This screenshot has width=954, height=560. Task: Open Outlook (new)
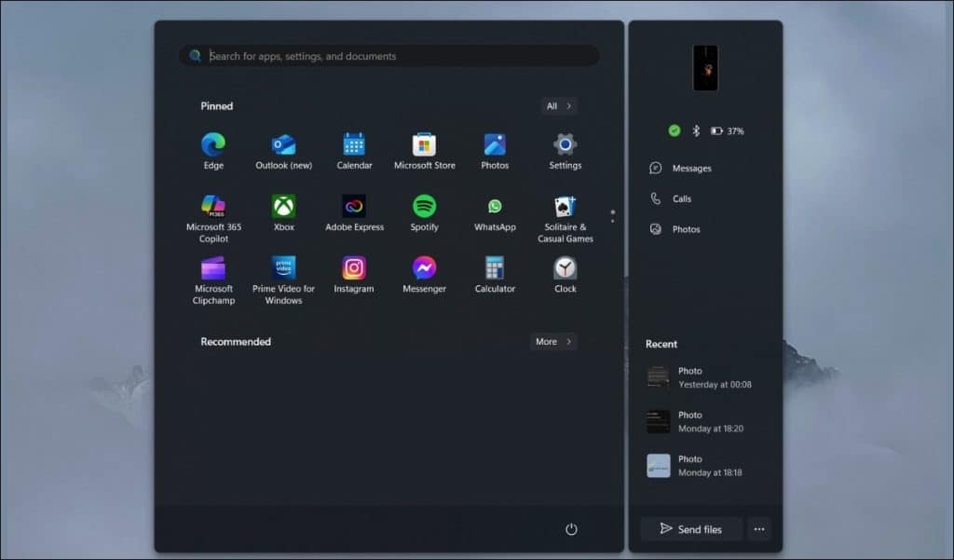click(283, 144)
